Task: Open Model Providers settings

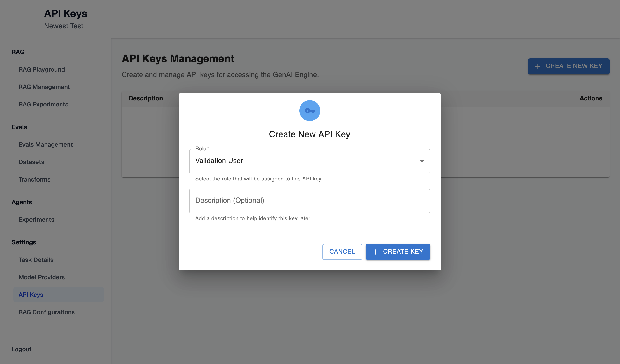Action: click(x=42, y=277)
